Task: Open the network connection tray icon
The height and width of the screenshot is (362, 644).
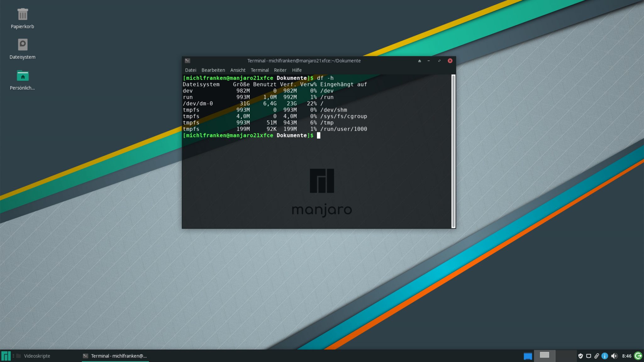Action: (x=589, y=356)
